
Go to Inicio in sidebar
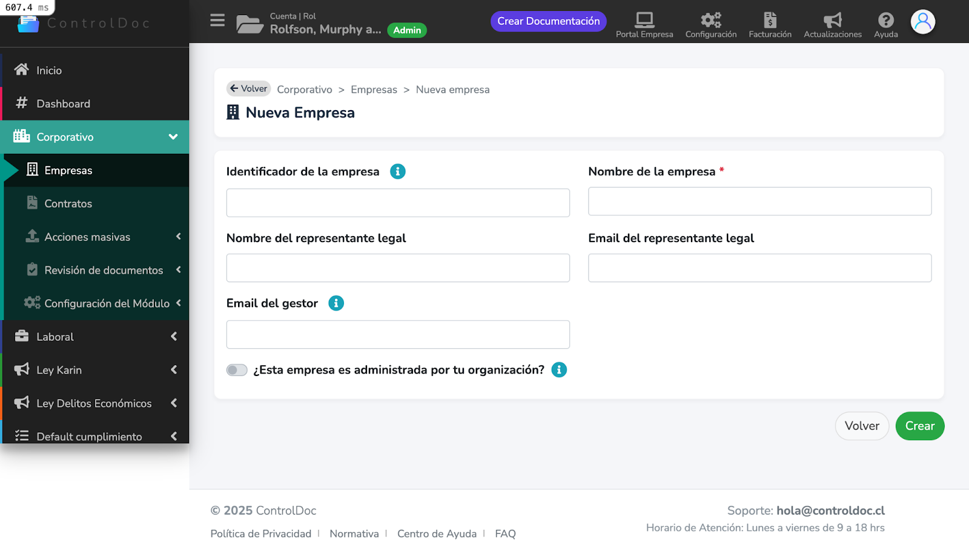96,70
